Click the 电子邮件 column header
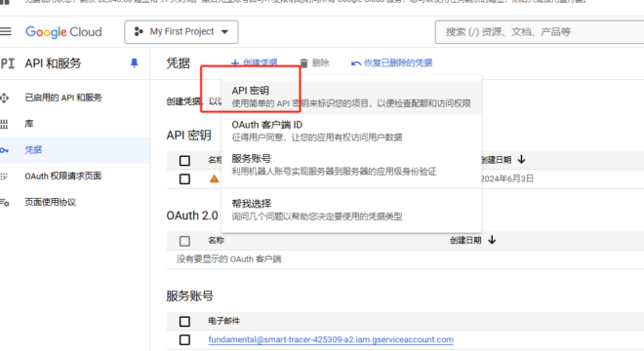Image resolution: width=644 pixels, height=351 pixels. pyautogui.click(x=223, y=321)
